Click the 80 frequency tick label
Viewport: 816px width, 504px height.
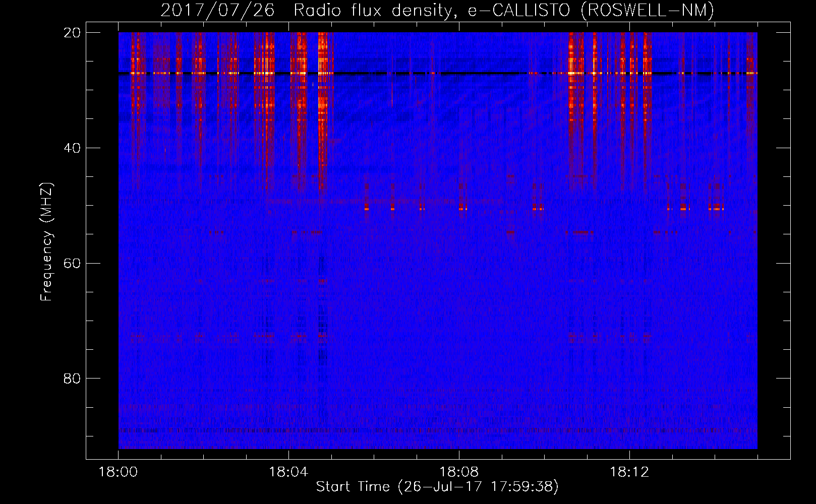[x=72, y=379]
